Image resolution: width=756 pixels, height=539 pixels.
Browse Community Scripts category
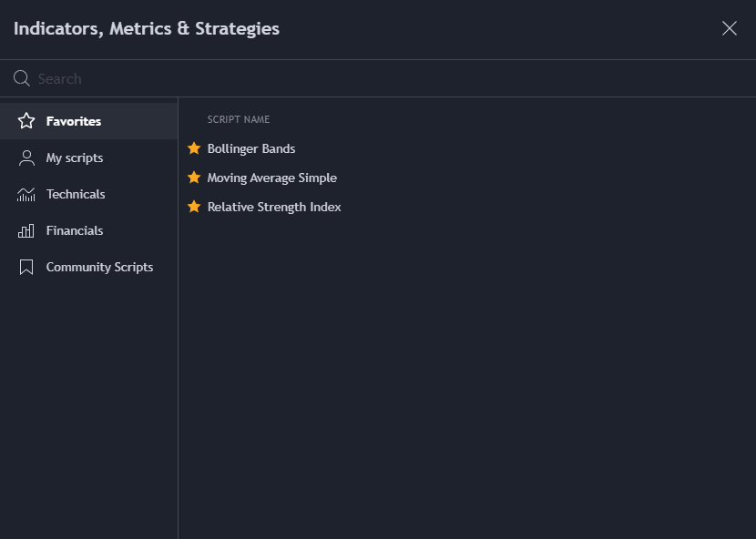pyautogui.click(x=88, y=267)
